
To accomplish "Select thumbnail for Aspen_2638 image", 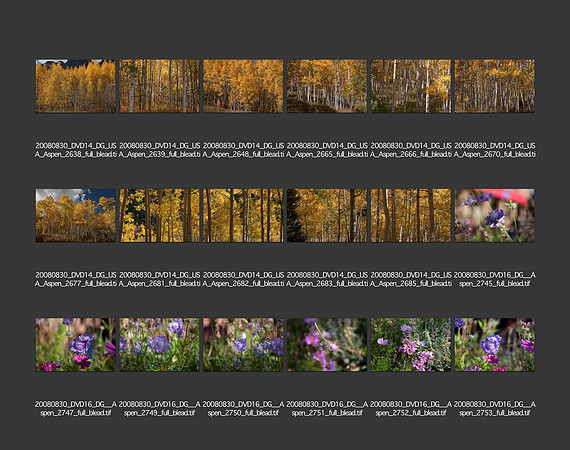I will 76,86.
